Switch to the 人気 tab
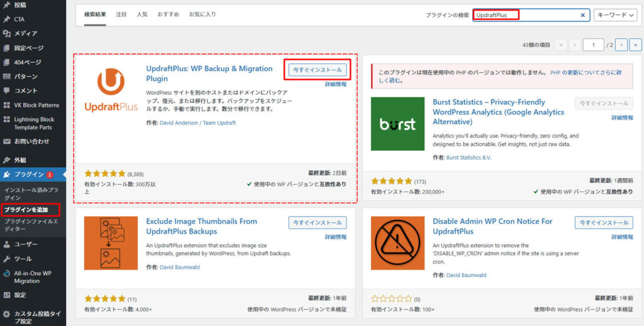Screen dimensions: 644x326 click(142, 14)
